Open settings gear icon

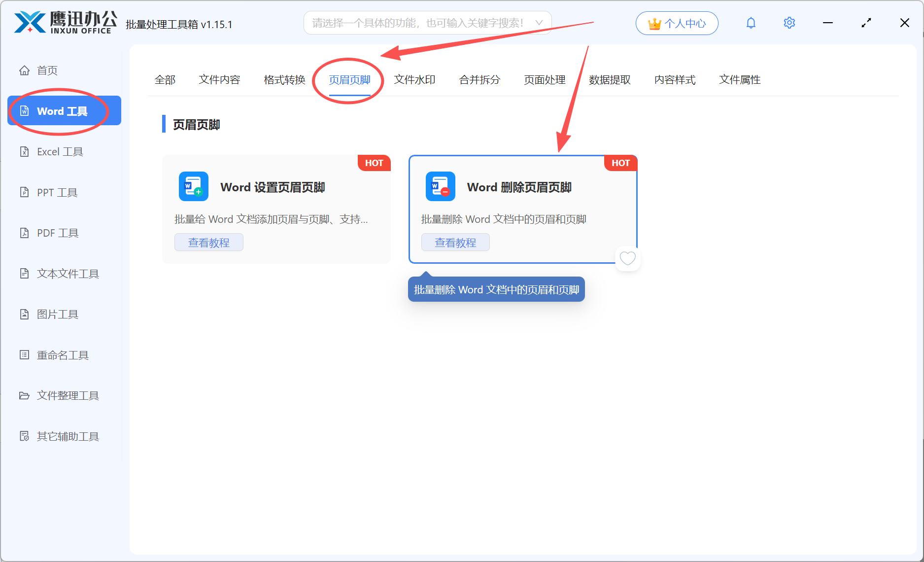click(x=789, y=23)
